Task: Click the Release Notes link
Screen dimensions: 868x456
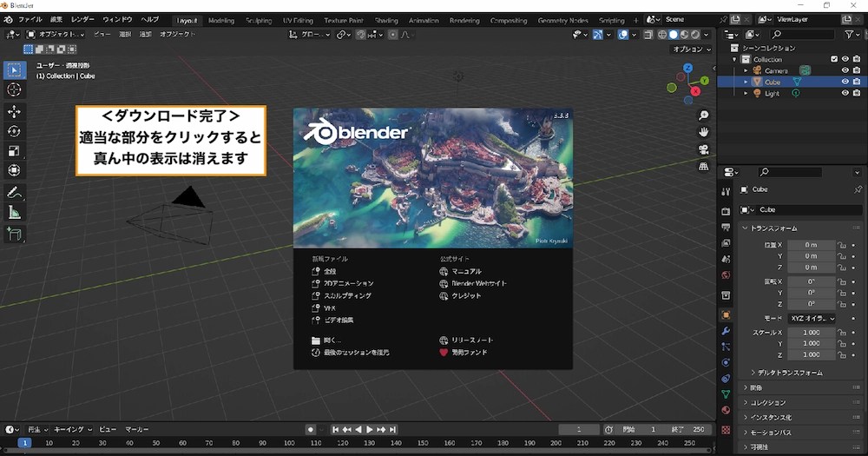Action: [x=466, y=340]
